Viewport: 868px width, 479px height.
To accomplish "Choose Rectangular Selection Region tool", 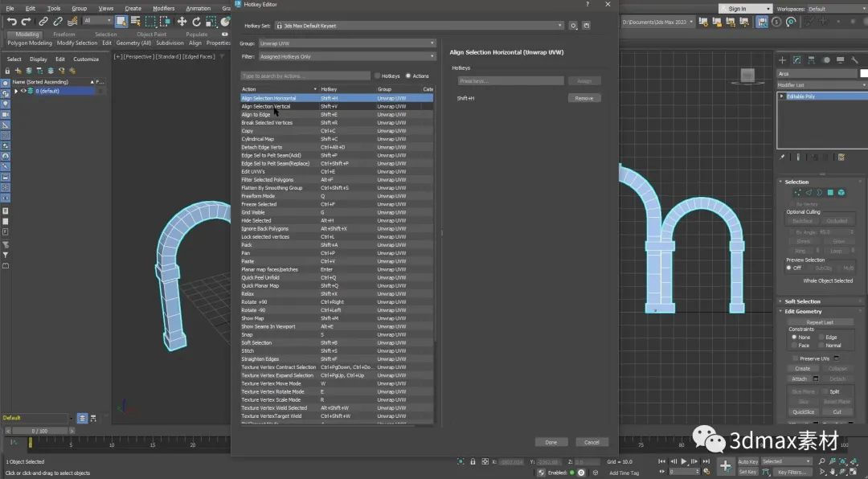I will [x=150, y=22].
